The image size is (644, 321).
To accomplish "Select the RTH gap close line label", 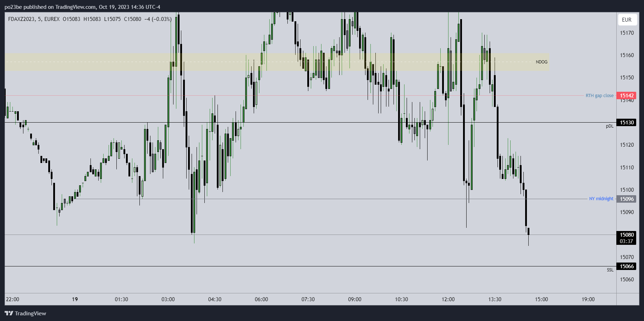I will pos(599,96).
